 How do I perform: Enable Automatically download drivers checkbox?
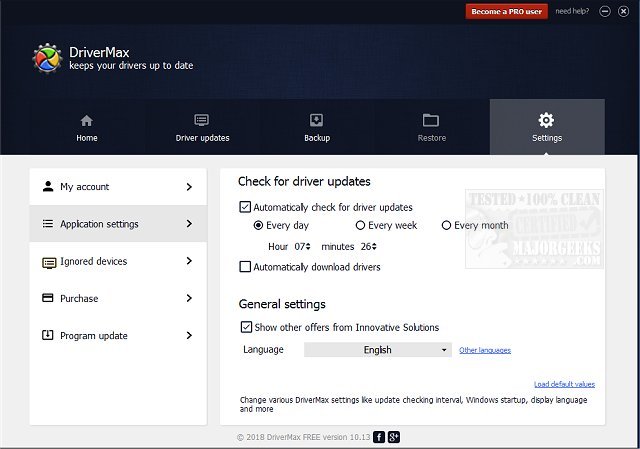(x=245, y=267)
